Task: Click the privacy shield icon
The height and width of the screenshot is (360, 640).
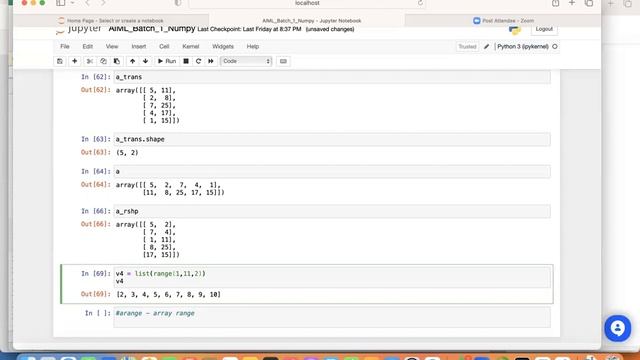Action: [178, 3]
